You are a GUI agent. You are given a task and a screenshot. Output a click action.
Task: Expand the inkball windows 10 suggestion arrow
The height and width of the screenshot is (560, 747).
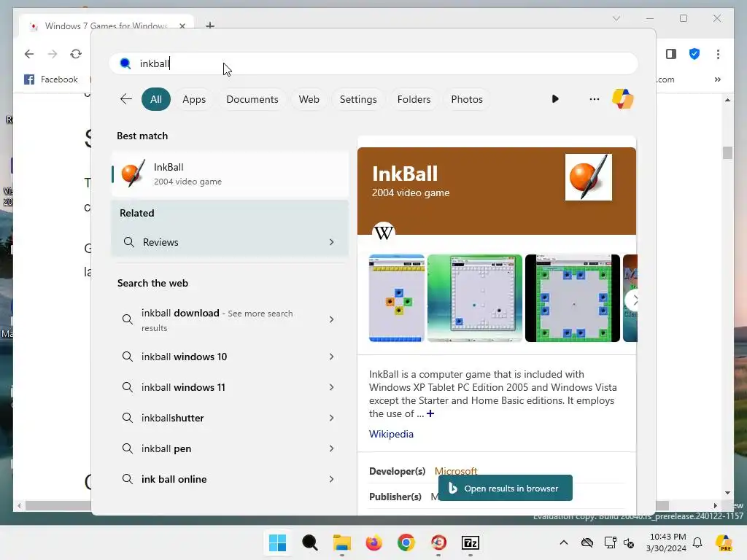point(332,357)
